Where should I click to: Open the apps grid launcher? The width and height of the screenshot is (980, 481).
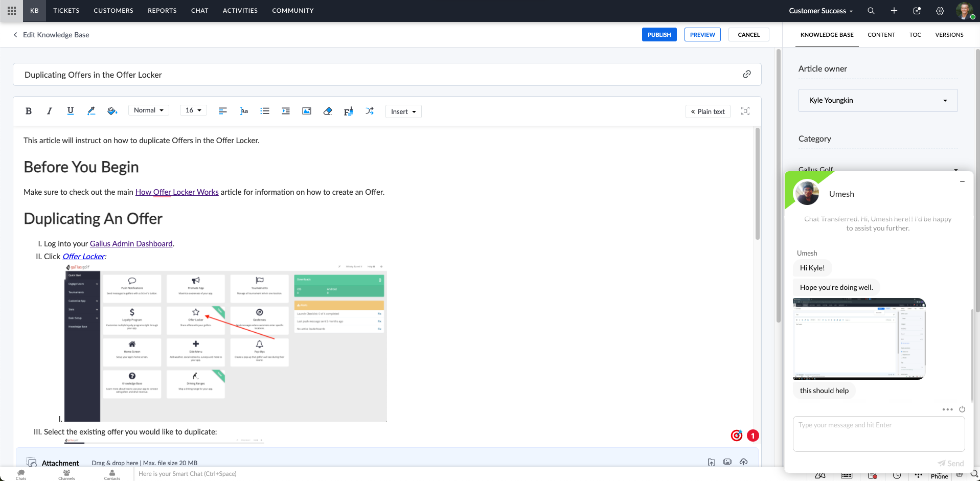point(12,11)
